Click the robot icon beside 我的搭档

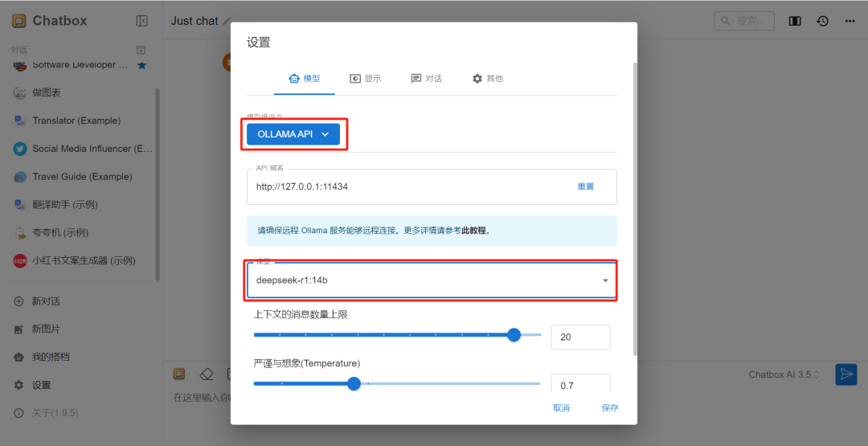tap(18, 357)
